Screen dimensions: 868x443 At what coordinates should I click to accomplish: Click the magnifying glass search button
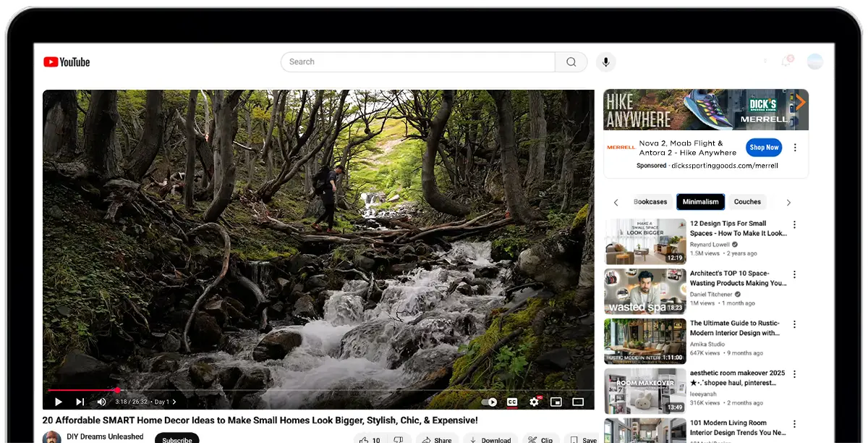coord(571,62)
